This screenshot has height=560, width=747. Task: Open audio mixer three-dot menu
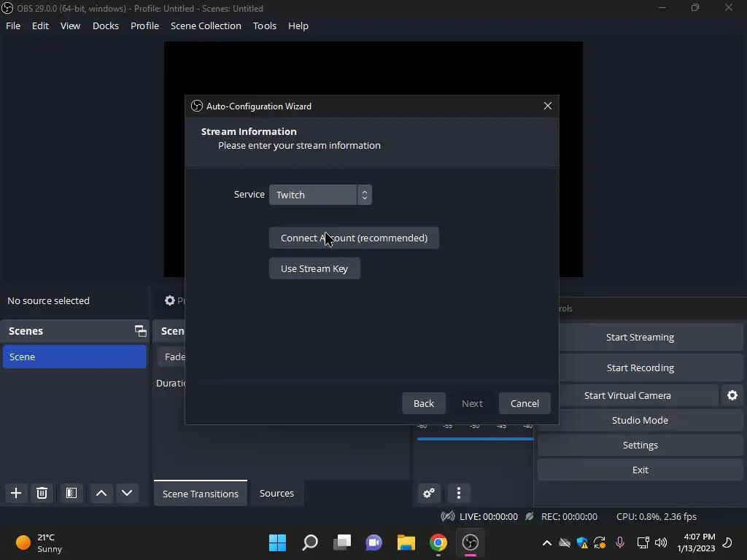pyautogui.click(x=459, y=493)
